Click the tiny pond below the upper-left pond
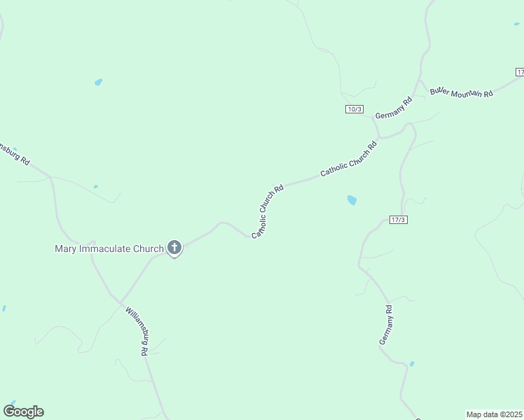Viewport: 524px width, 420px height. pyautogui.click(x=96, y=187)
